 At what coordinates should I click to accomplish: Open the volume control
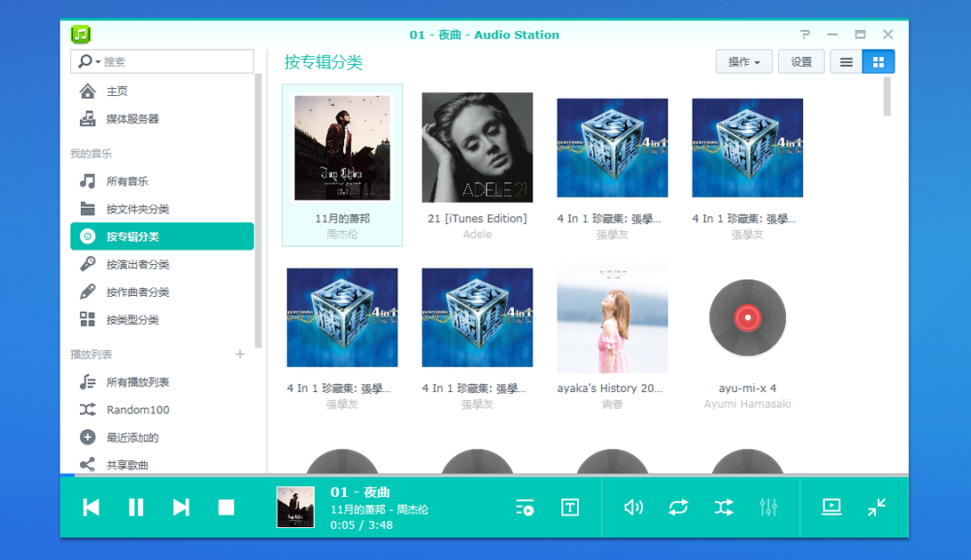pos(633,508)
